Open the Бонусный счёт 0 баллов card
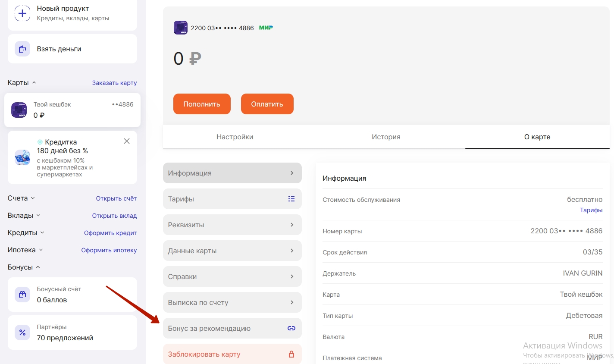This screenshot has width=614, height=364. click(72, 295)
